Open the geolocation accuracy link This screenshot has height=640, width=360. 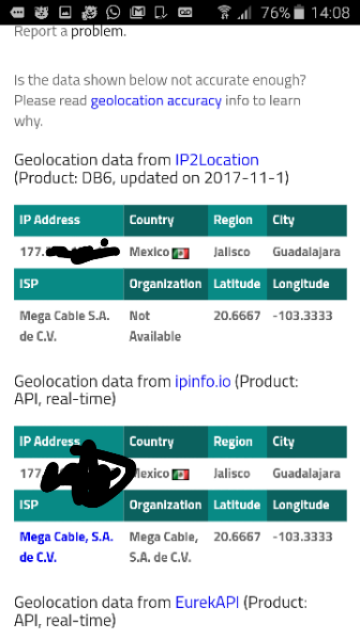pyautogui.click(x=156, y=101)
